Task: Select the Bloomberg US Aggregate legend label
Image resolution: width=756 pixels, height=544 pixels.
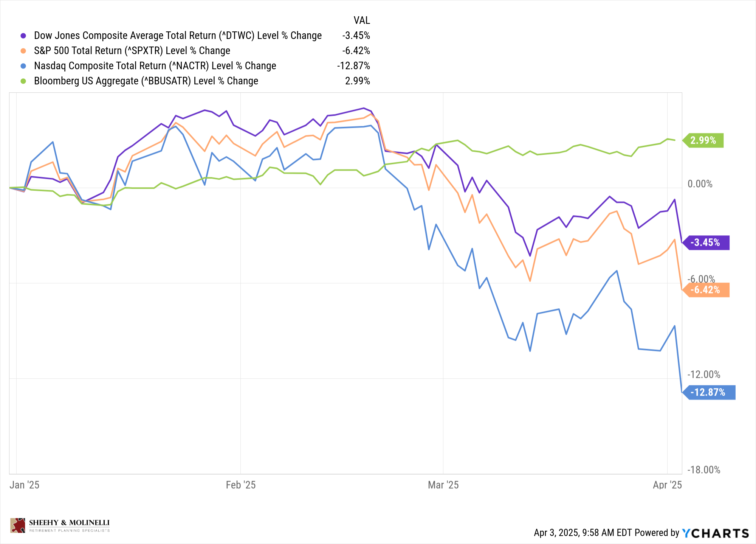Action: tap(146, 81)
